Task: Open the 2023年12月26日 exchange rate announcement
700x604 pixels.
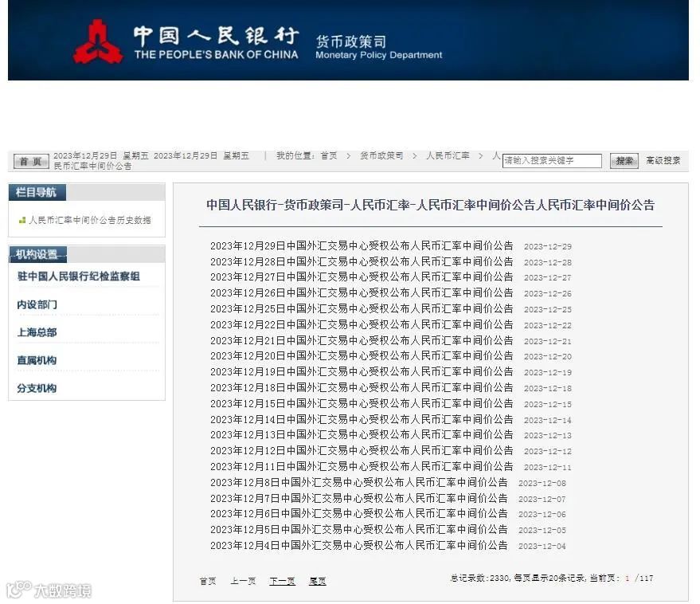Action: pyautogui.click(x=362, y=293)
